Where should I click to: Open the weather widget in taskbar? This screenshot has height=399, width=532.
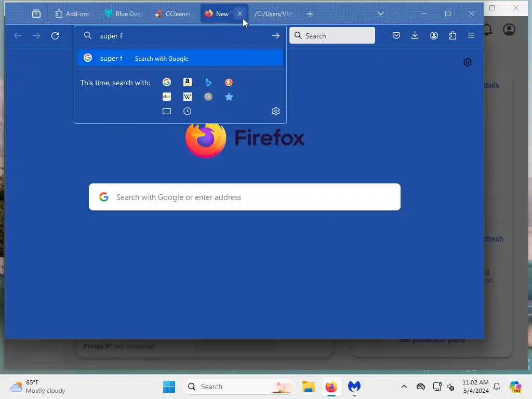[x=37, y=387]
